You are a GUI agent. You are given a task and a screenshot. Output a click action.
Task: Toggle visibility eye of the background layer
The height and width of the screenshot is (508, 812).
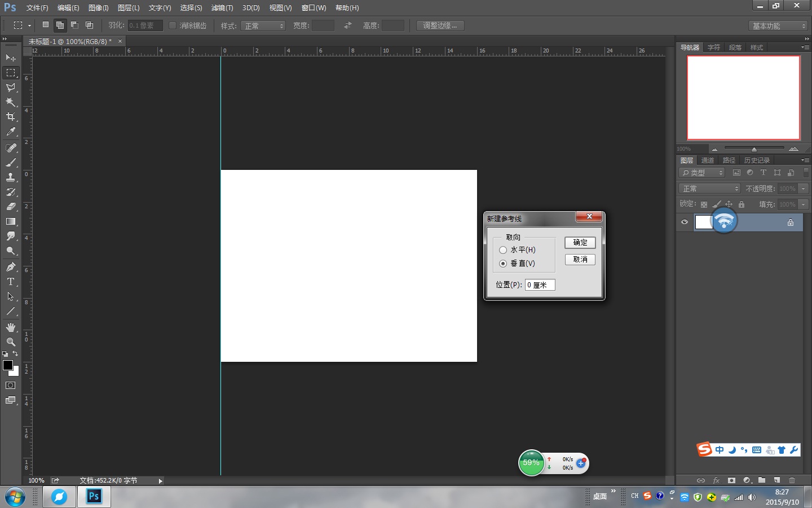(685, 222)
